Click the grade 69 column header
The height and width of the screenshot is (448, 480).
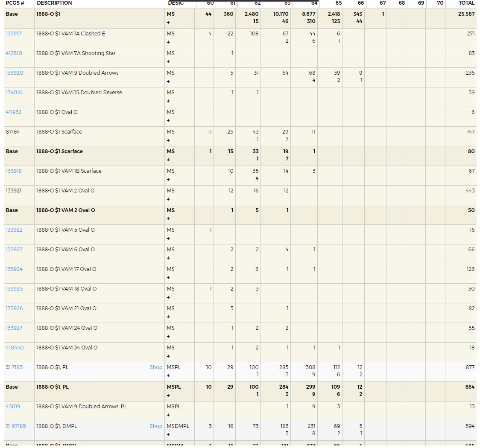point(421,3)
